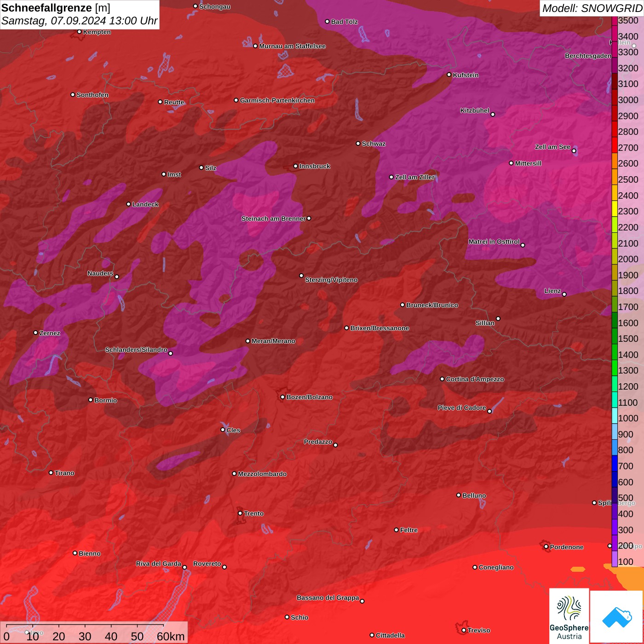Click the Mezzolombardo label
The height and width of the screenshot is (644, 644).
tap(262, 474)
